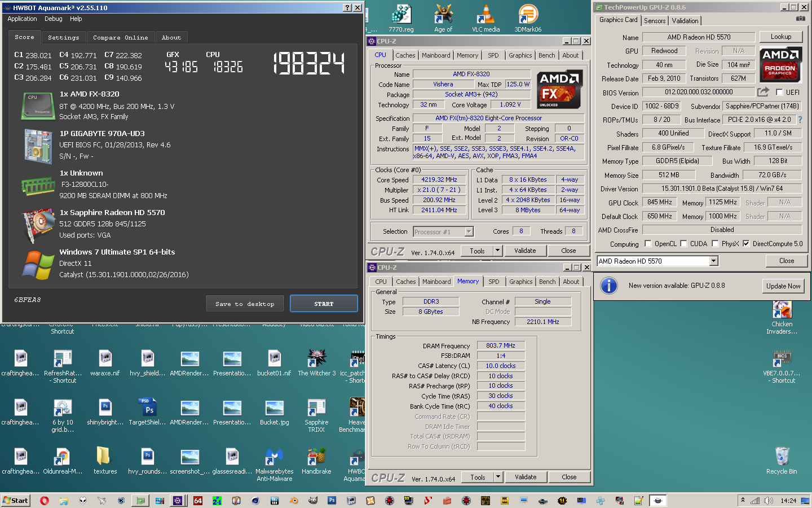
Task: Select the Age of desktop icon
Action: (443, 19)
